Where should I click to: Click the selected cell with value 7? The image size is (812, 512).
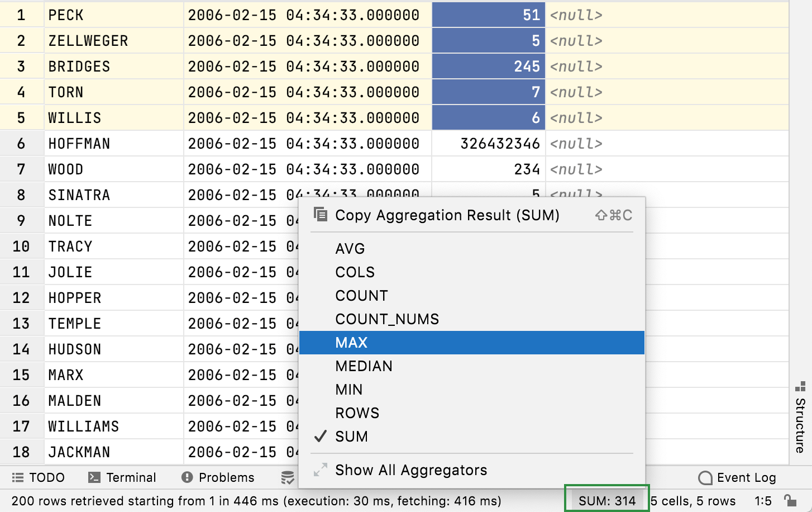click(x=489, y=92)
